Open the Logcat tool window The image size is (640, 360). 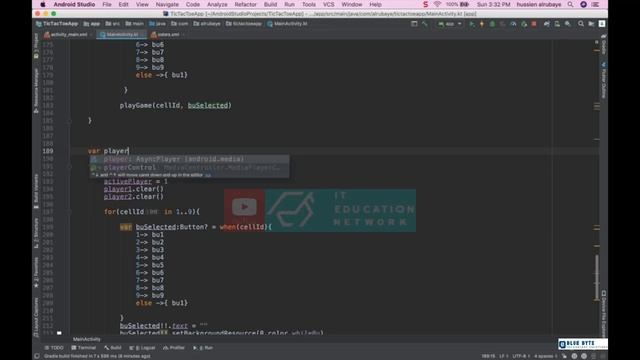coord(142,348)
